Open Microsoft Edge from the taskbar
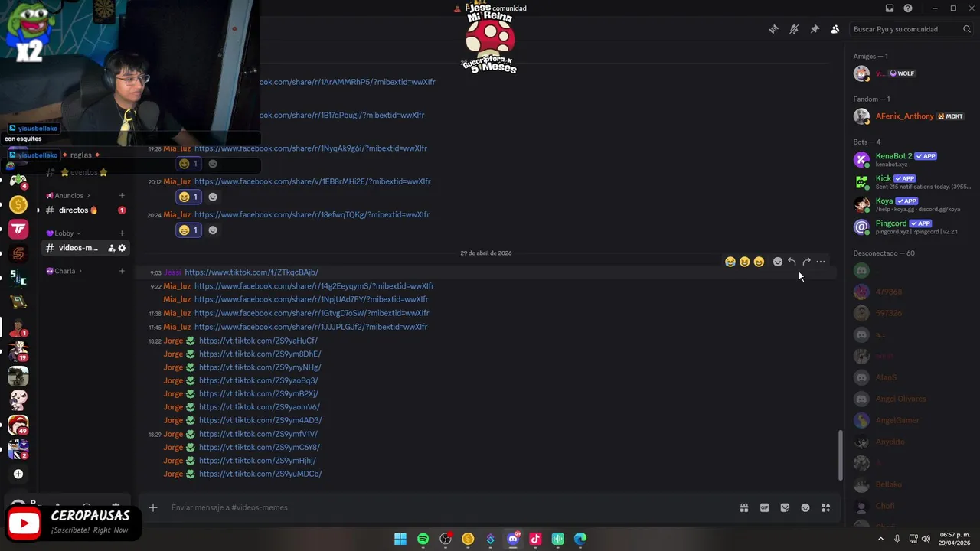Viewport: 980px width, 551px height. [x=580, y=539]
